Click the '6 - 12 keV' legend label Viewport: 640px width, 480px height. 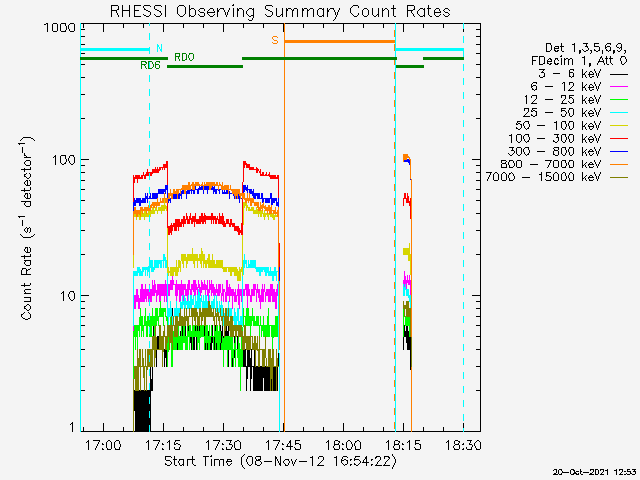pyautogui.click(x=566, y=87)
